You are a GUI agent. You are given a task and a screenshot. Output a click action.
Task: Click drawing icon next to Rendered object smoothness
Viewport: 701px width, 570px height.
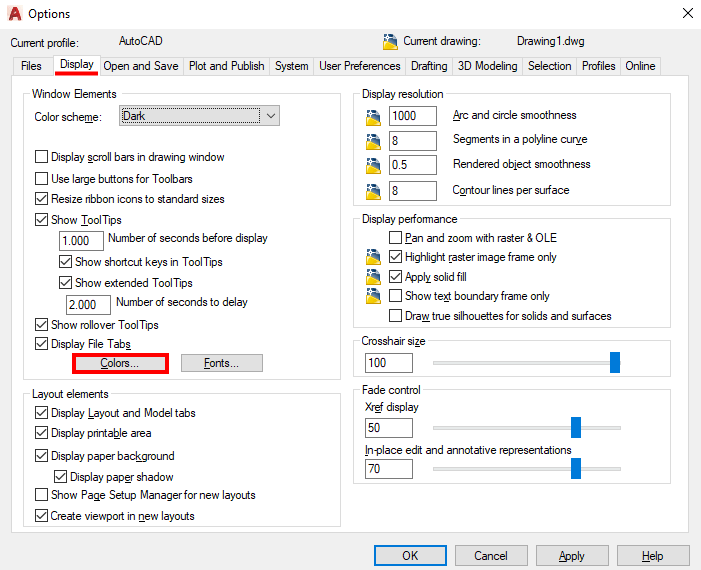373,166
